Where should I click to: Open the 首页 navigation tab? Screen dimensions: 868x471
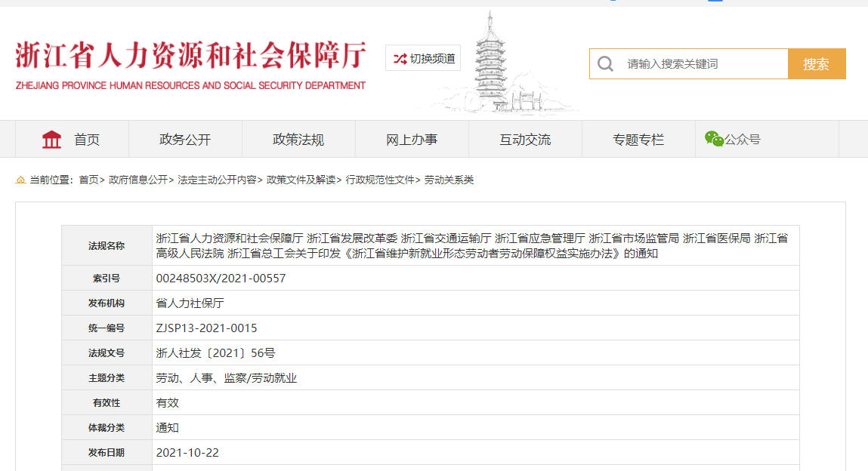(72, 140)
